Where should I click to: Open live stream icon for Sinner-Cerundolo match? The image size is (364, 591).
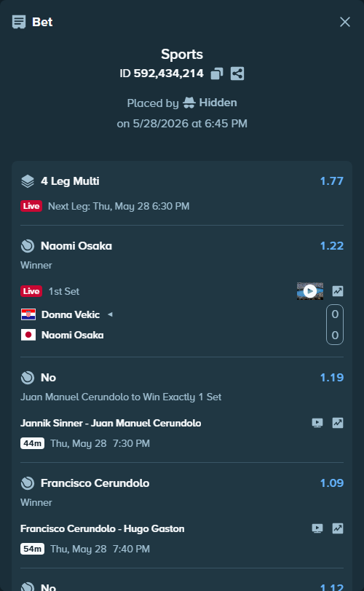(x=317, y=423)
